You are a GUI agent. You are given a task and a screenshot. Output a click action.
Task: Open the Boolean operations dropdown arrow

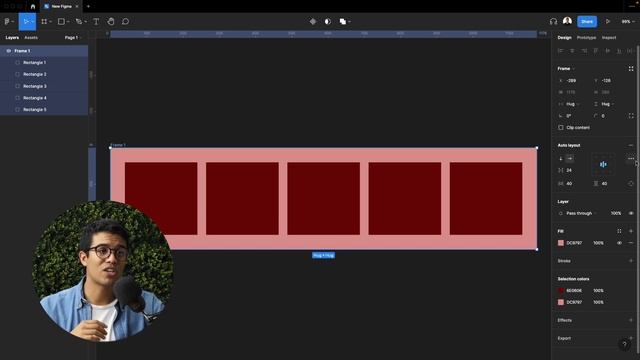click(x=349, y=22)
